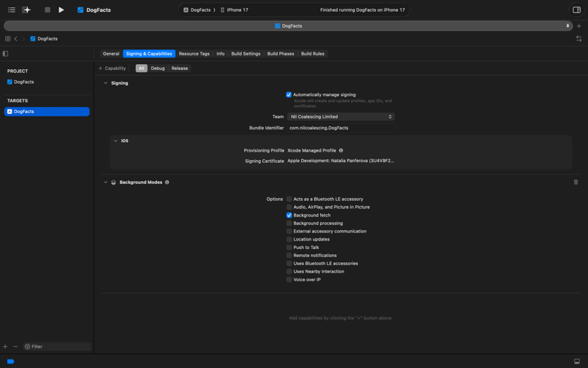Image resolution: width=588 pixels, height=368 pixels.
Task: Choose the iPhone 17 run destination
Action: [235, 10]
